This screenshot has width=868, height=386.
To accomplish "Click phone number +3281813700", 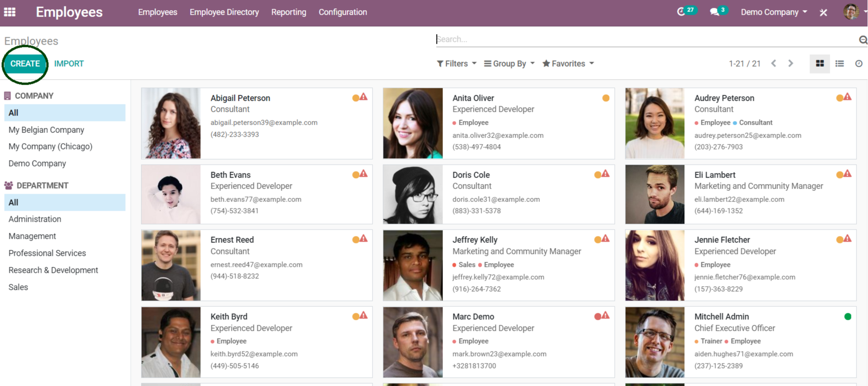I will coord(474,366).
